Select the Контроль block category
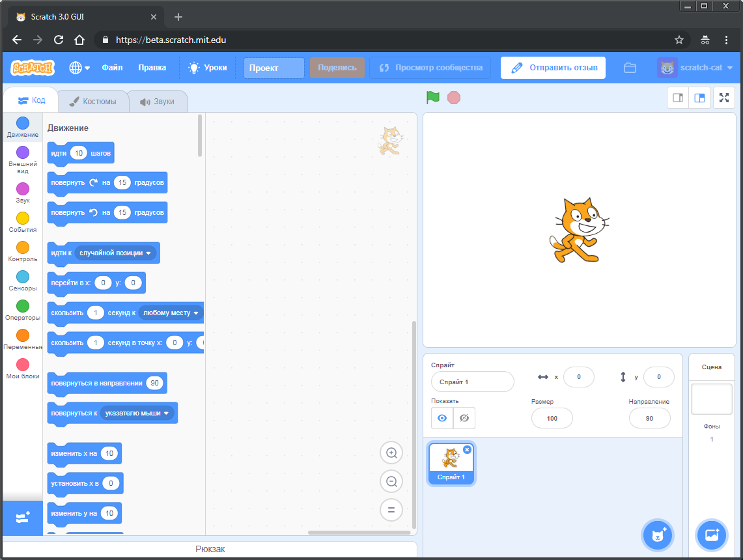The height and width of the screenshot is (560, 743). [23, 251]
